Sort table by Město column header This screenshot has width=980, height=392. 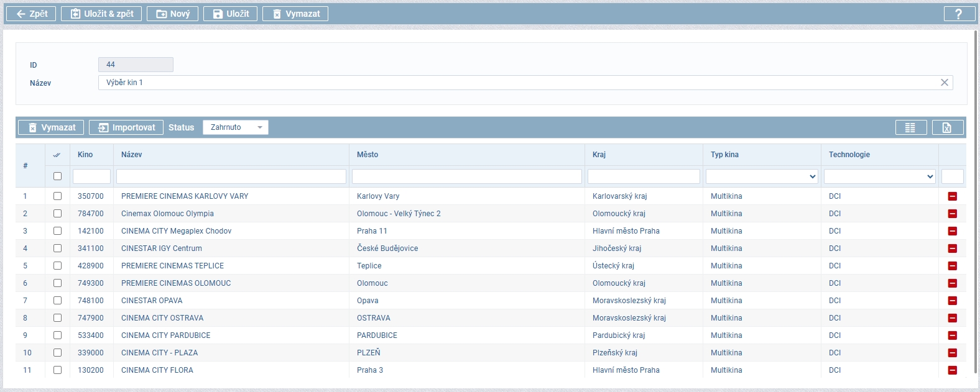click(x=367, y=155)
